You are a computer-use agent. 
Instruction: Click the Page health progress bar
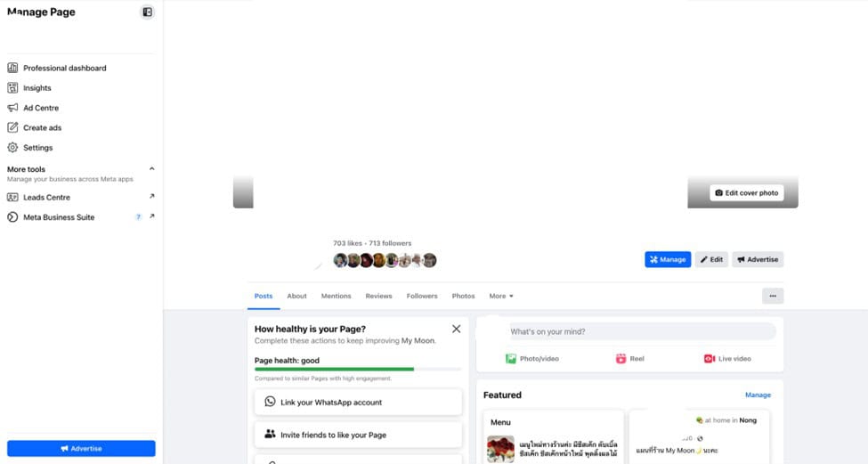tap(358, 369)
